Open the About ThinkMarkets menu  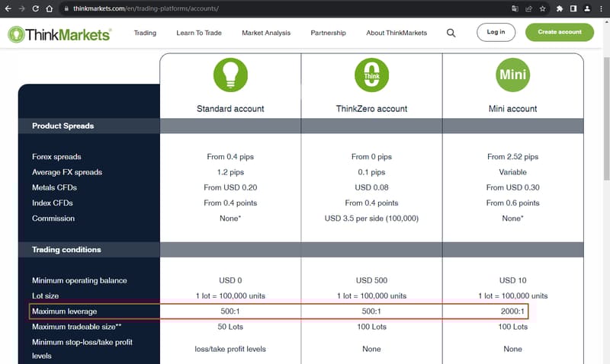point(396,33)
